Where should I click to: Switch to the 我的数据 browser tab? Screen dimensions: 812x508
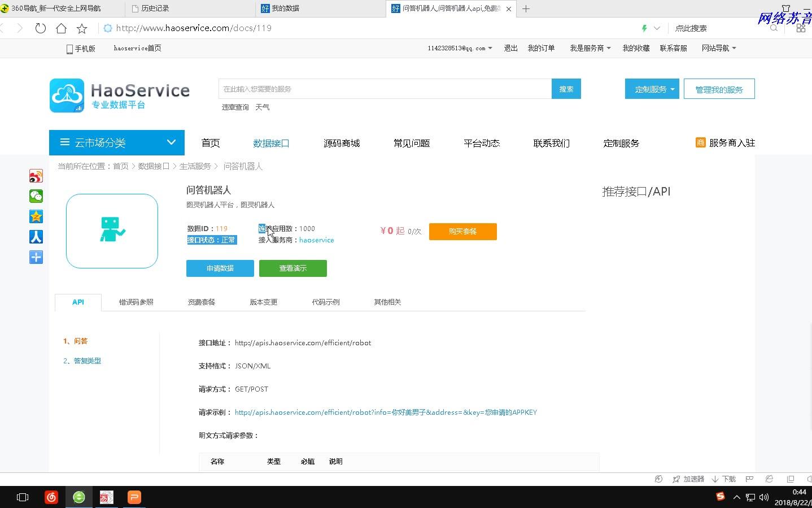coord(321,8)
